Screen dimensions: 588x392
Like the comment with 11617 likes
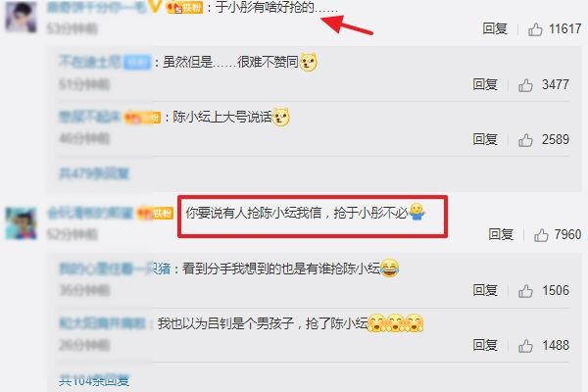pyautogui.click(x=535, y=28)
